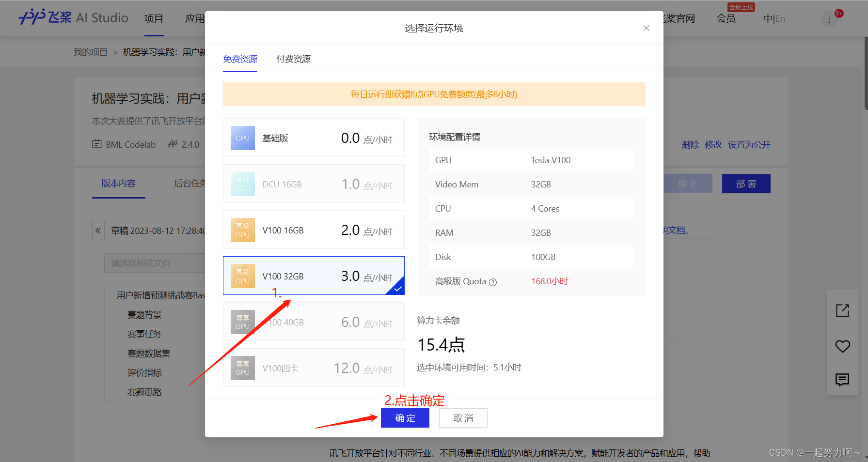Click the 设置为公开 link
The height and width of the screenshot is (462, 868).
[749, 144]
